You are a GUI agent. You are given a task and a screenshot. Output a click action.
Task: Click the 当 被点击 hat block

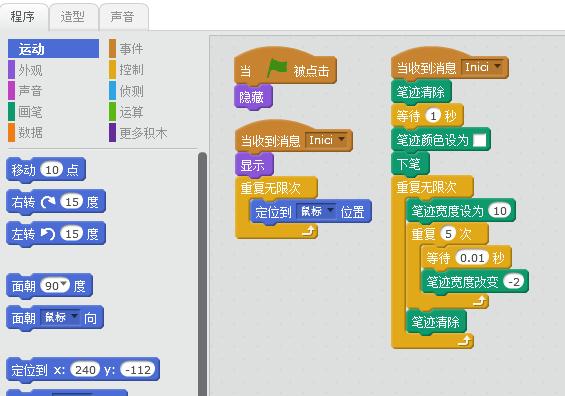coord(285,67)
